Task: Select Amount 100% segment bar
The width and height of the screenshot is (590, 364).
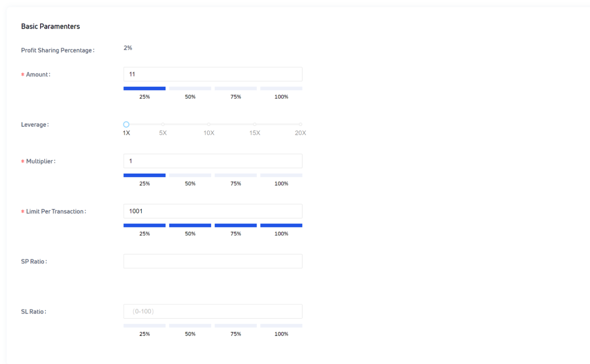Action: pyautogui.click(x=281, y=89)
